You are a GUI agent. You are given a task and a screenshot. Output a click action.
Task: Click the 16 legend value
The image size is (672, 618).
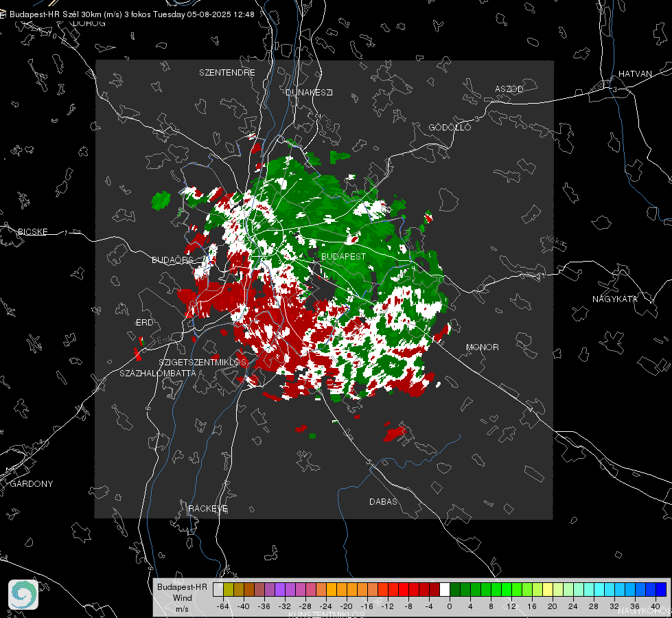[x=532, y=606]
